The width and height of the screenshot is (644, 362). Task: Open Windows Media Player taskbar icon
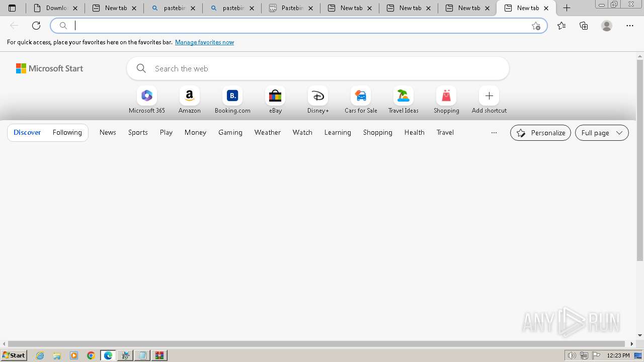(74, 355)
